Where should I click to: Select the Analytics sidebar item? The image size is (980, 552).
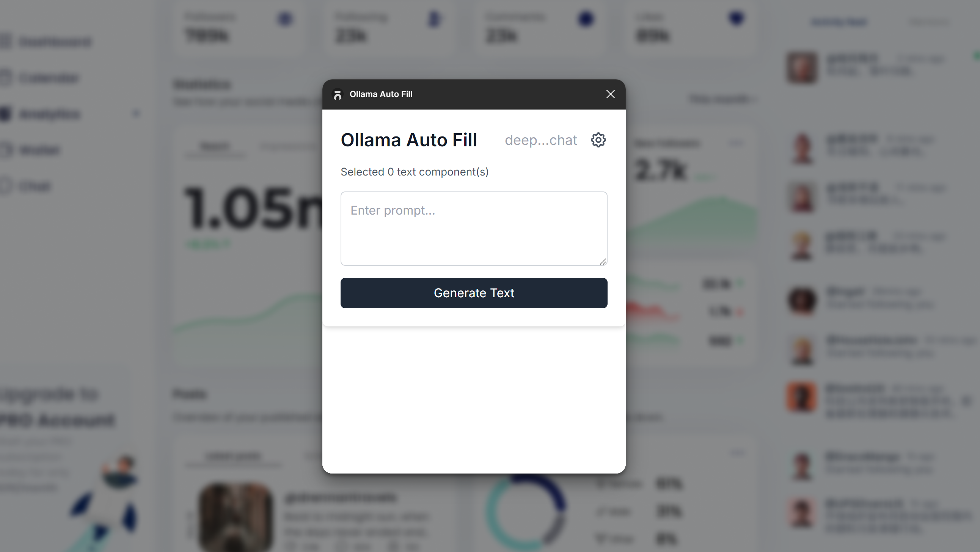click(x=49, y=114)
